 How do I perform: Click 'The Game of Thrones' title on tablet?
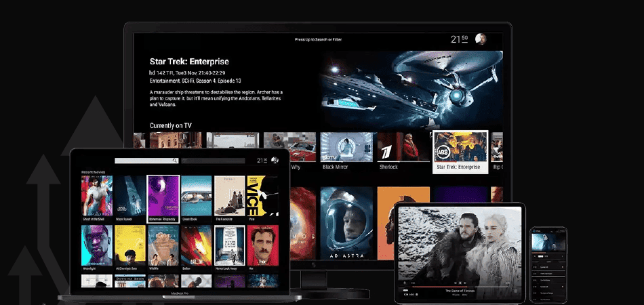(460, 291)
